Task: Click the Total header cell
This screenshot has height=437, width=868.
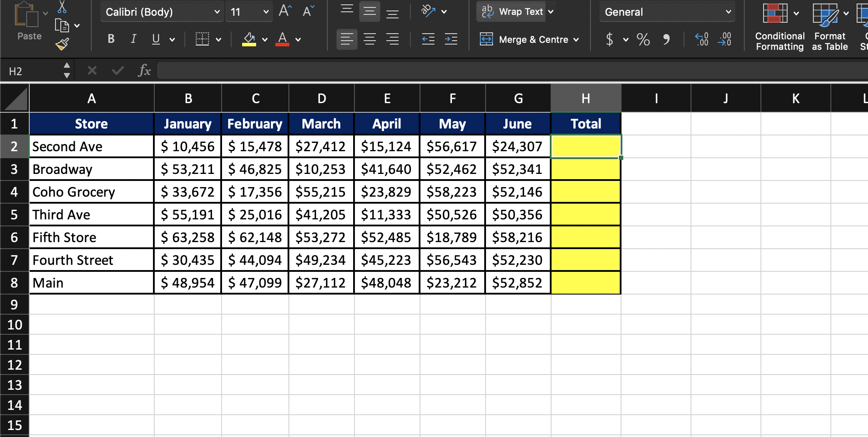Action: coord(586,124)
